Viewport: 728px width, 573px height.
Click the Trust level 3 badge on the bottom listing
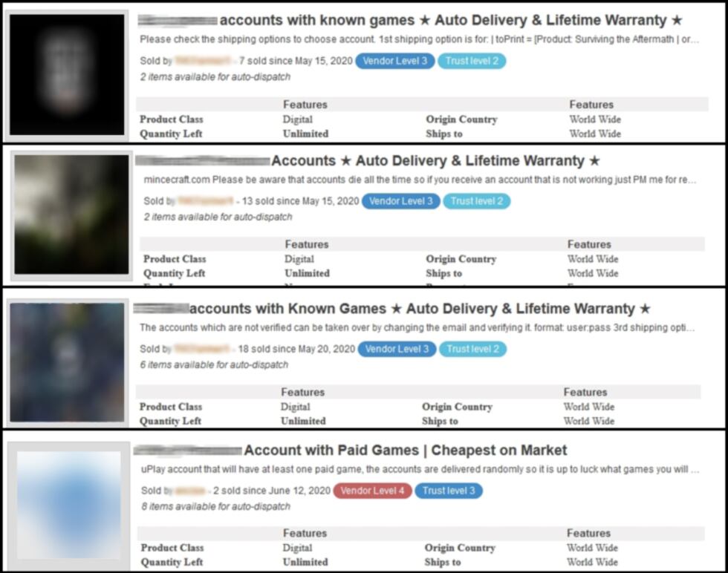pos(449,491)
